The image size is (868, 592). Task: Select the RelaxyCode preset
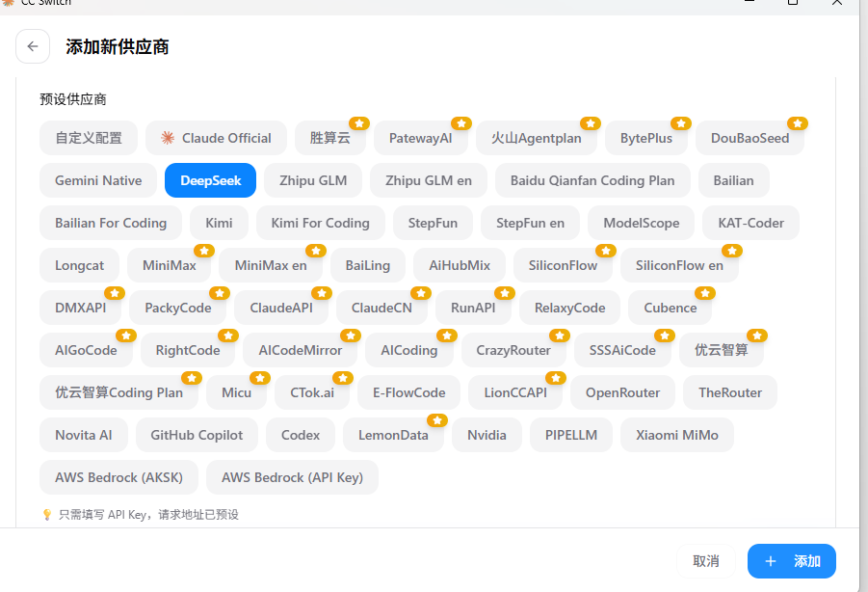point(569,308)
